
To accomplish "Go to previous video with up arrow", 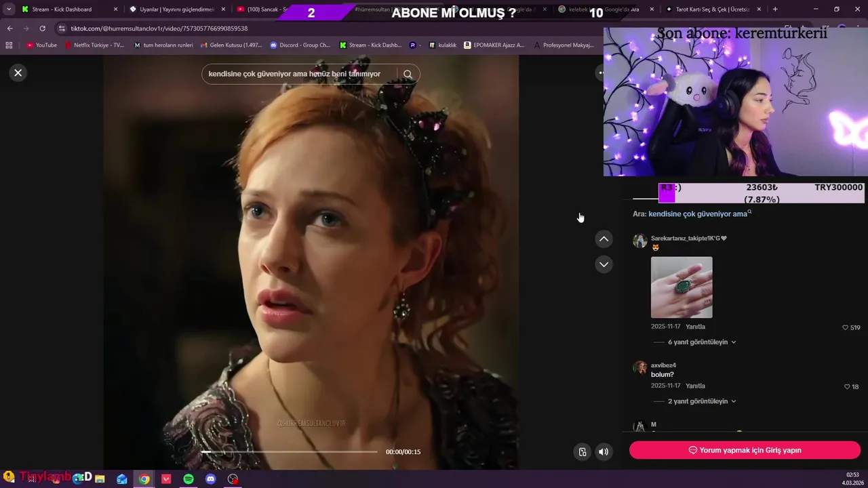I will click(x=604, y=239).
